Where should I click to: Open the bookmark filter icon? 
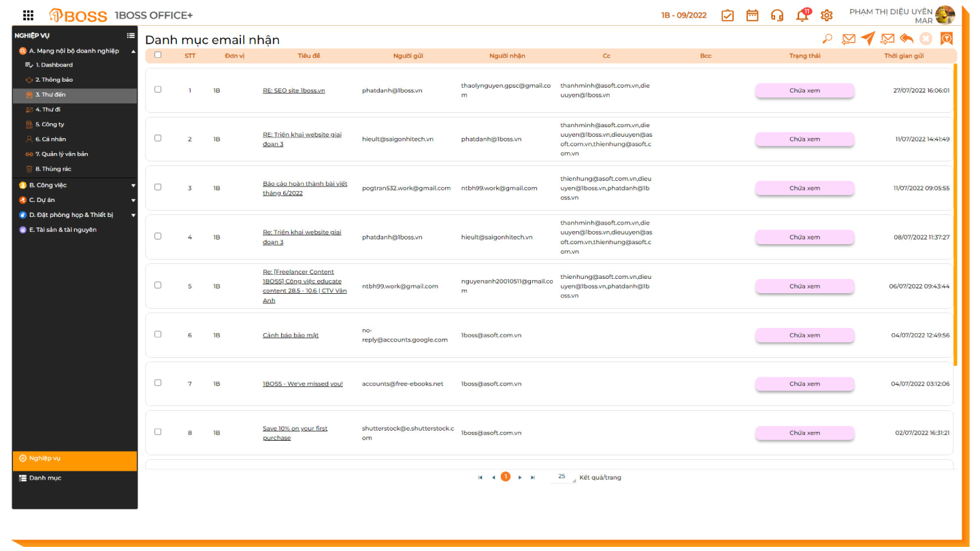[x=946, y=39]
